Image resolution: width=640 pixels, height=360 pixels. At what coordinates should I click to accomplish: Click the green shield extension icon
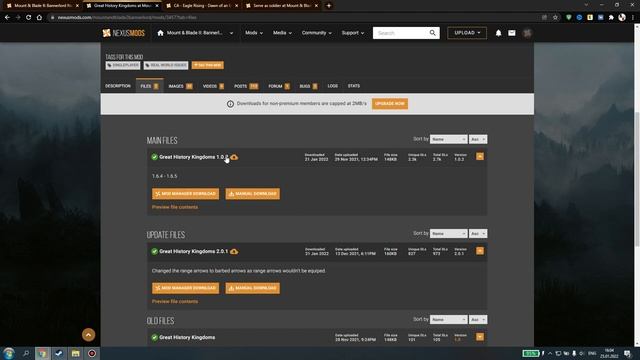point(569,18)
